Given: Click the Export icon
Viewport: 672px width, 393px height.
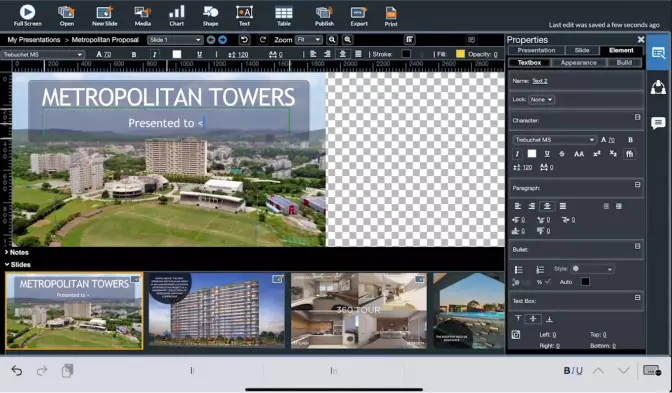Looking at the screenshot, I should (359, 15).
